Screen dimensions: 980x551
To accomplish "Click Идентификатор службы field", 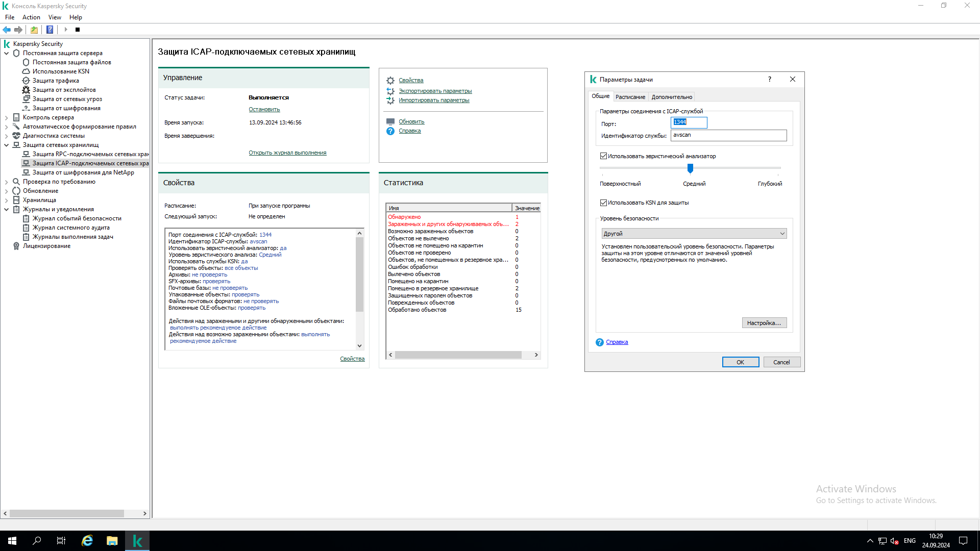I will [x=728, y=135].
